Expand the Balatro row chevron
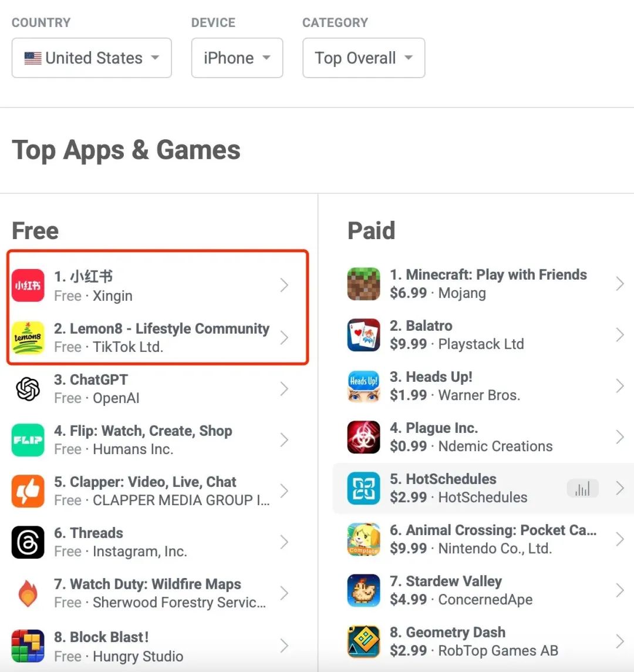 (619, 335)
